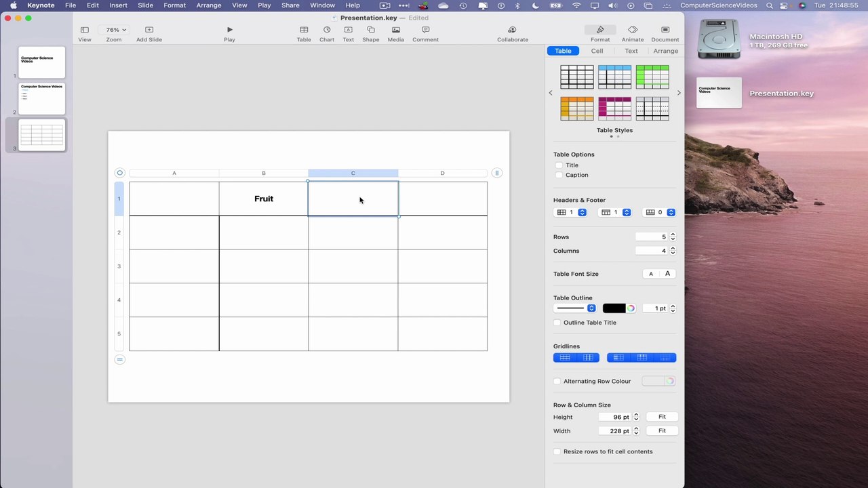Screen dimensions: 868x488
Task: Toggle the left group of gridline buttons
Action: coord(576,358)
